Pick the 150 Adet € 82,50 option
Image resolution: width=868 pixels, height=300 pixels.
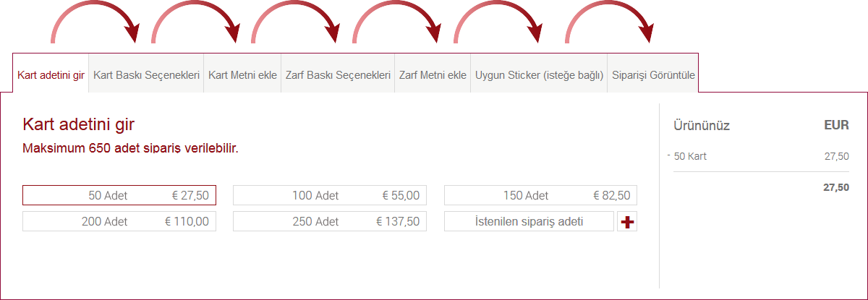(x=540, y=195)
